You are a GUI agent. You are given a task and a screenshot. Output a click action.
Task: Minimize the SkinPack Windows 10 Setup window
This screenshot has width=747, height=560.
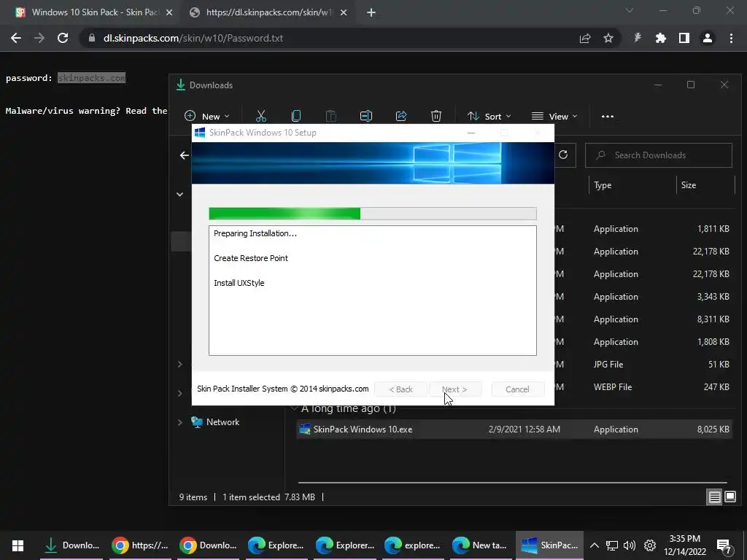471,133
